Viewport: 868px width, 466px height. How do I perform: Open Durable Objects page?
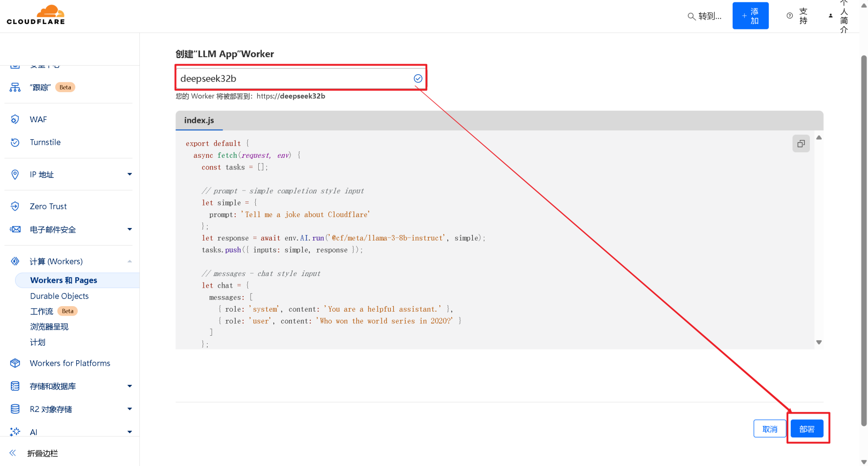(x=59, y=296)
